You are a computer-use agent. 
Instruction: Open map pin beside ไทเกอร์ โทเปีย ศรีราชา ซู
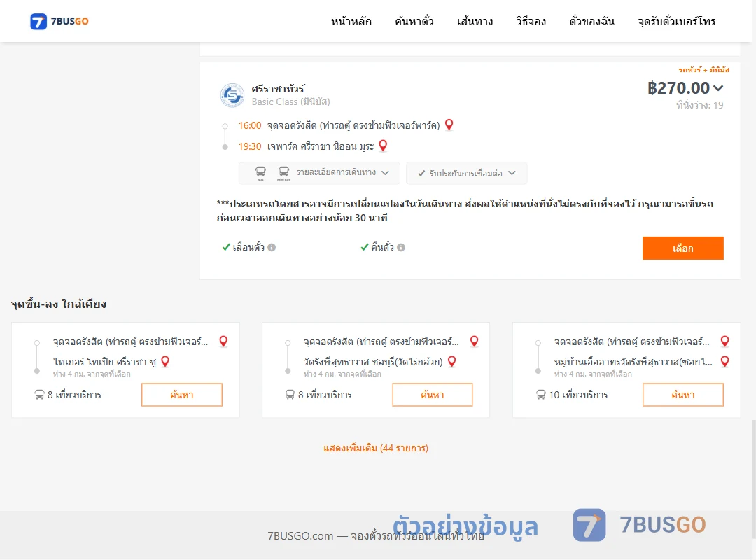tap(165, 361)
